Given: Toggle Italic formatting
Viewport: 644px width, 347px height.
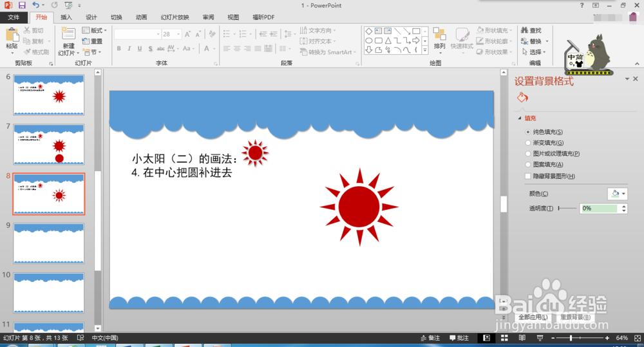Looking at the screenshot, I should 129,48.
